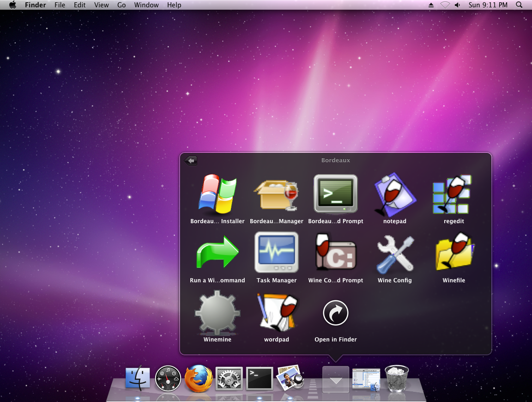
Task: Launch Terminal from the Dock
Action: point(260,378)
